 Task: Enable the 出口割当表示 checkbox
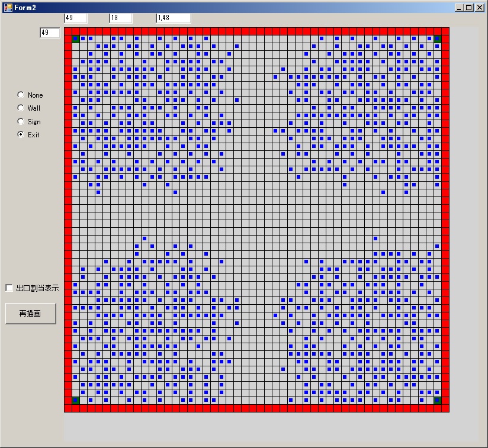coord(9,288)
